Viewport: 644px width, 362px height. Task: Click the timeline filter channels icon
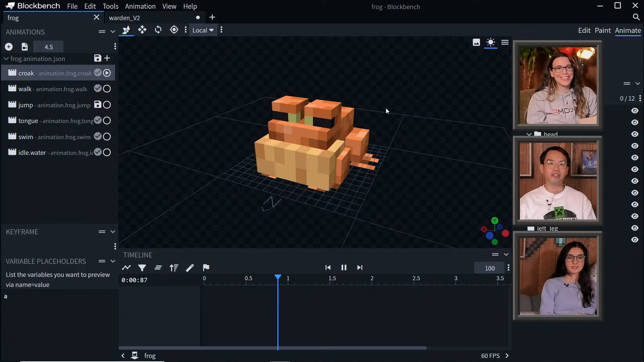142,268
